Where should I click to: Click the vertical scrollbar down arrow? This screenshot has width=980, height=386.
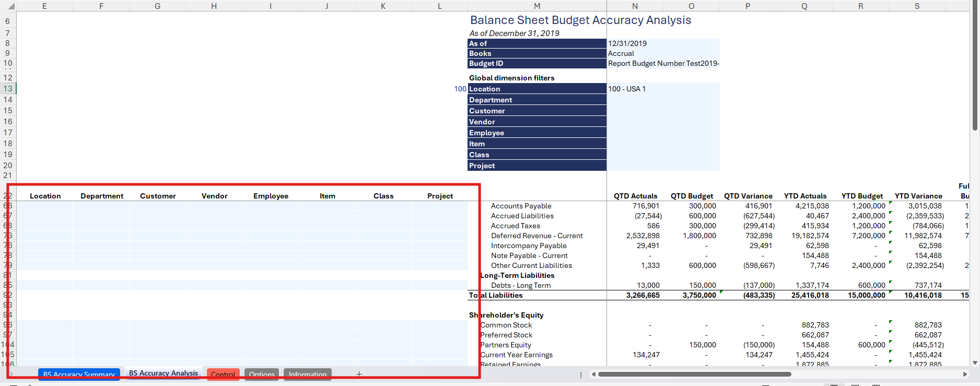(975, 362)
